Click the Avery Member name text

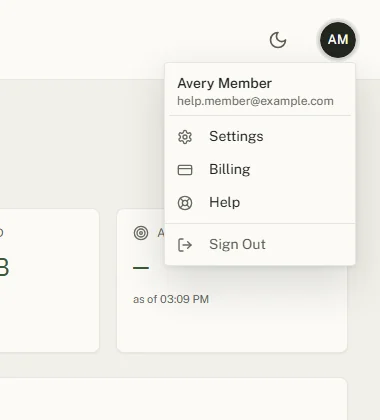point(225,83)
